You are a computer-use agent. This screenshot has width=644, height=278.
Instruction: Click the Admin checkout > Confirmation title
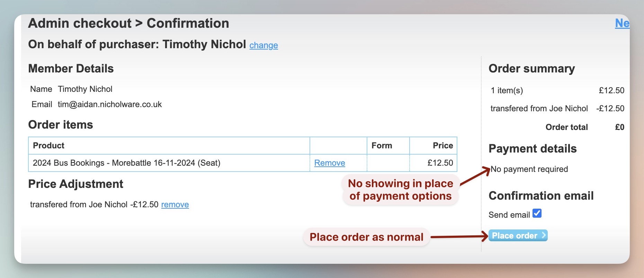(x=128, y=23)
